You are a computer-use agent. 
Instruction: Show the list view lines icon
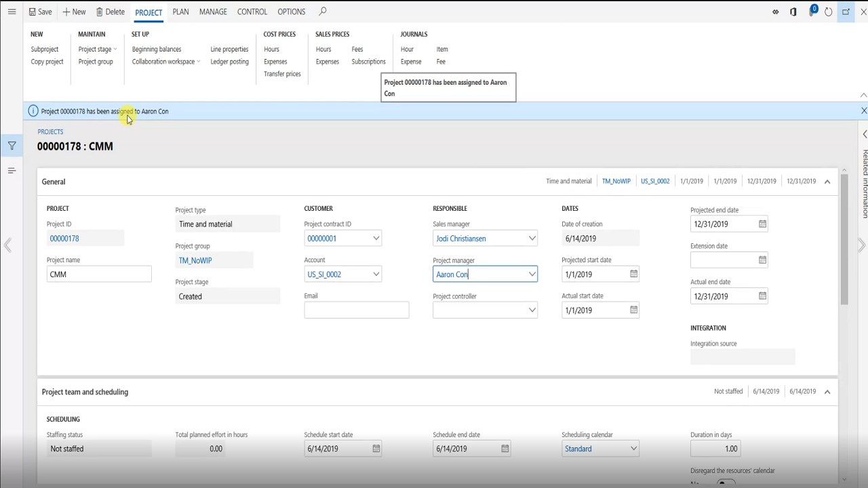click(x=12, y=171)
